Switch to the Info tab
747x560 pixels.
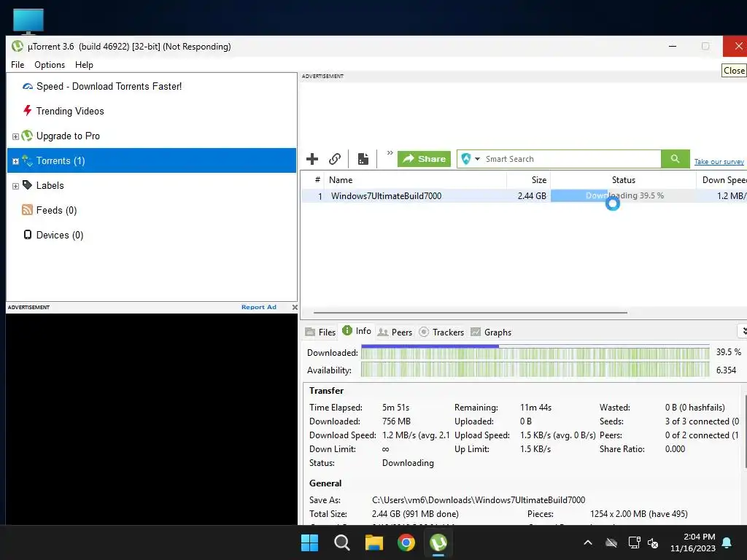coord(357,331)
